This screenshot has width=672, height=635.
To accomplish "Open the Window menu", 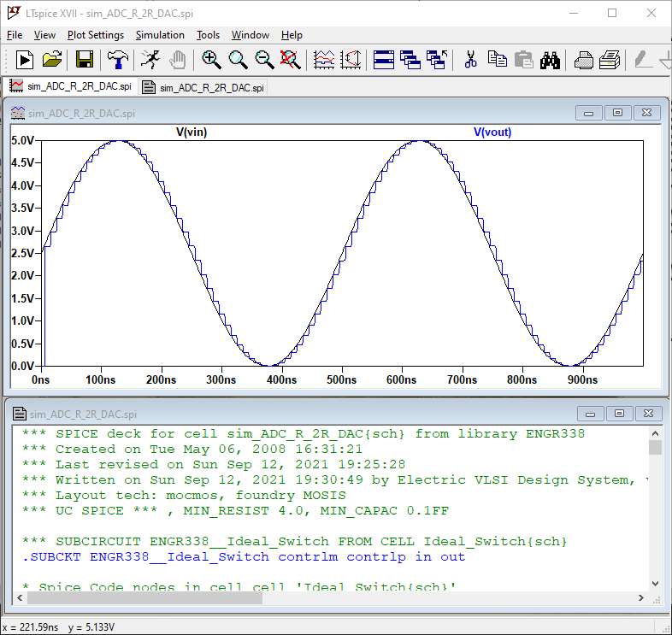I will (x=251, y=35).
